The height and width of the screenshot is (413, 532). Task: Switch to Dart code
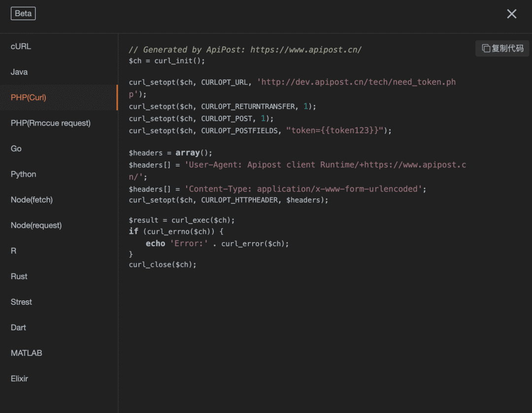tap(59, 327)
